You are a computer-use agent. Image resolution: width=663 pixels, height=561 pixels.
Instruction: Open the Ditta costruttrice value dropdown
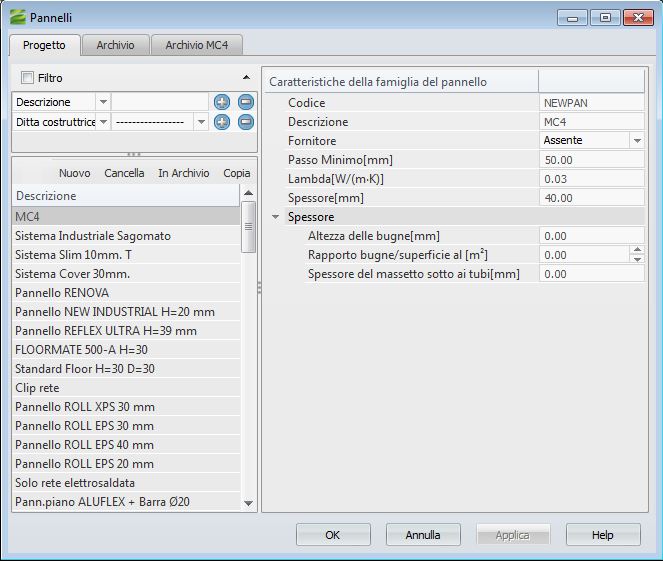coord(201,122)
